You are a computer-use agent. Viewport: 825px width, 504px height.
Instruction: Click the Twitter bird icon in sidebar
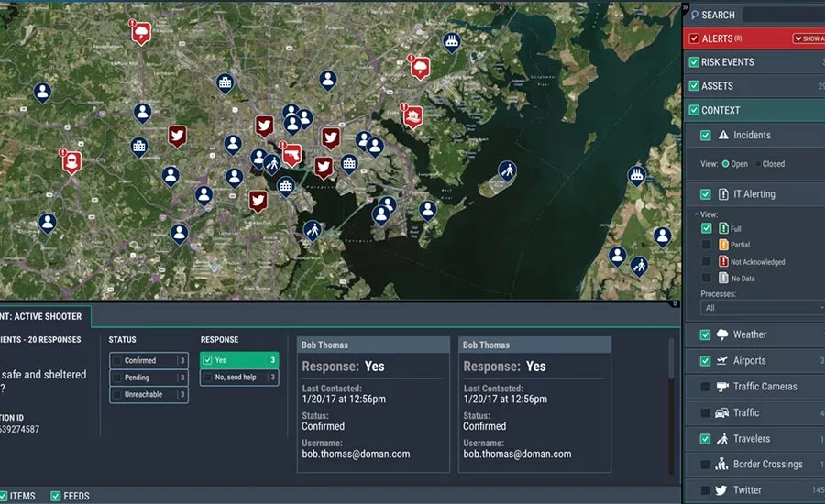click(722, 490)
